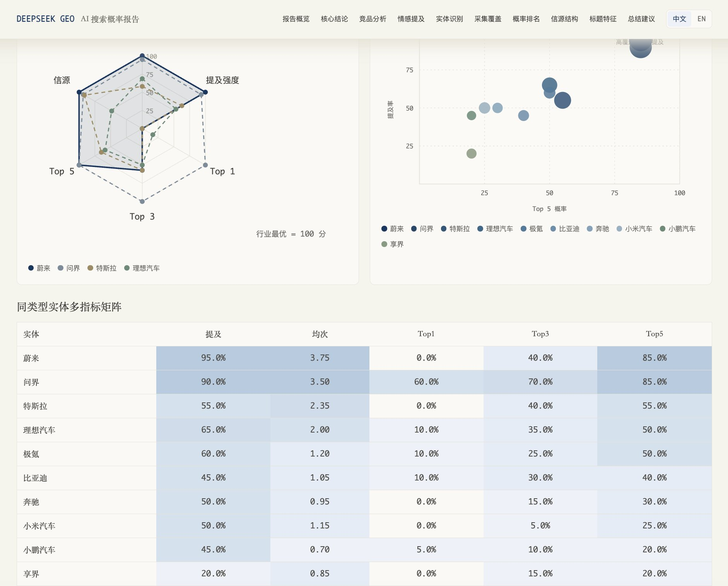Toggle 理想汽车 legend in radar chart
This screenshot has width=728, height=586.
[142, 268]
